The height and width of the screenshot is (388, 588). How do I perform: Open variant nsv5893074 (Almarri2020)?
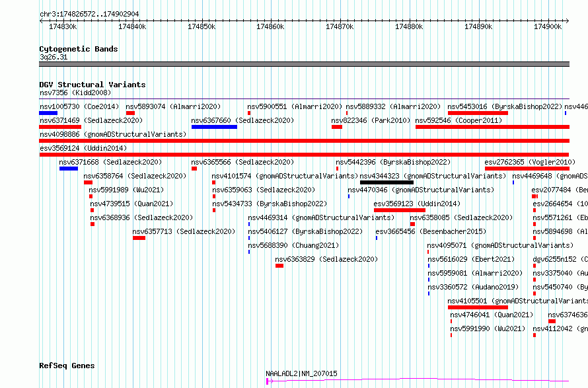(173, 106)
